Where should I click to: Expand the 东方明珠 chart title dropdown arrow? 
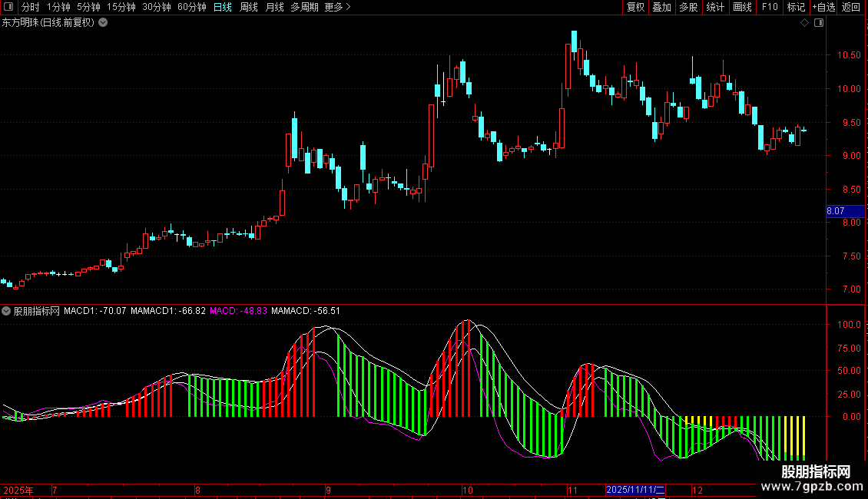tap(103, 23)
